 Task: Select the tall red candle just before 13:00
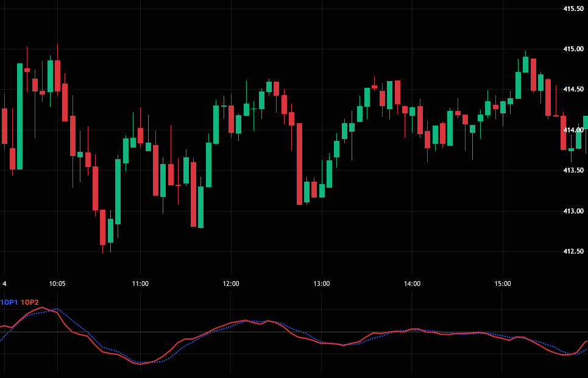click(299, 163)
